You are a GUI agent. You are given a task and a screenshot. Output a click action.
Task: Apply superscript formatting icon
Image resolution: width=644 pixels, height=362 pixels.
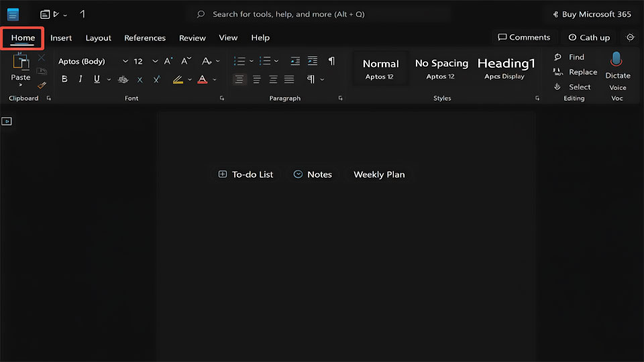click(157, 79)
